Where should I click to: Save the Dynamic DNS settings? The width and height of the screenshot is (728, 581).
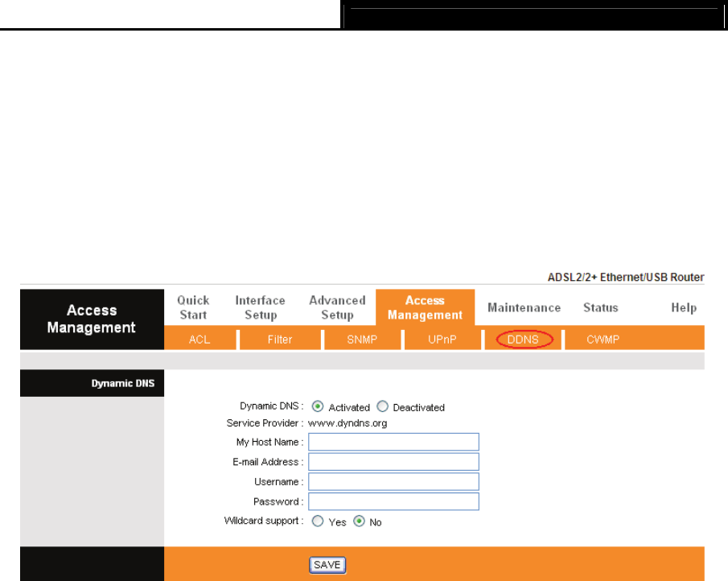click(x=327, y=565)
